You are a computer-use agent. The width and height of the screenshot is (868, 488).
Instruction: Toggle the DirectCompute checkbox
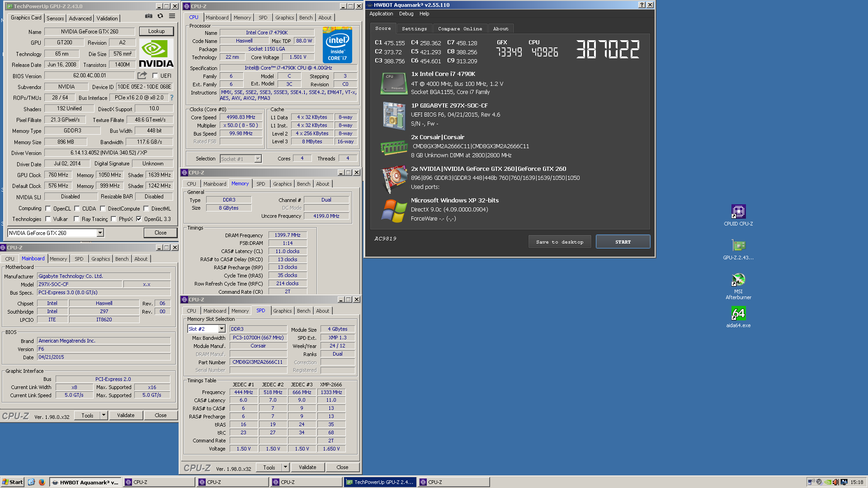click(103, 209)
